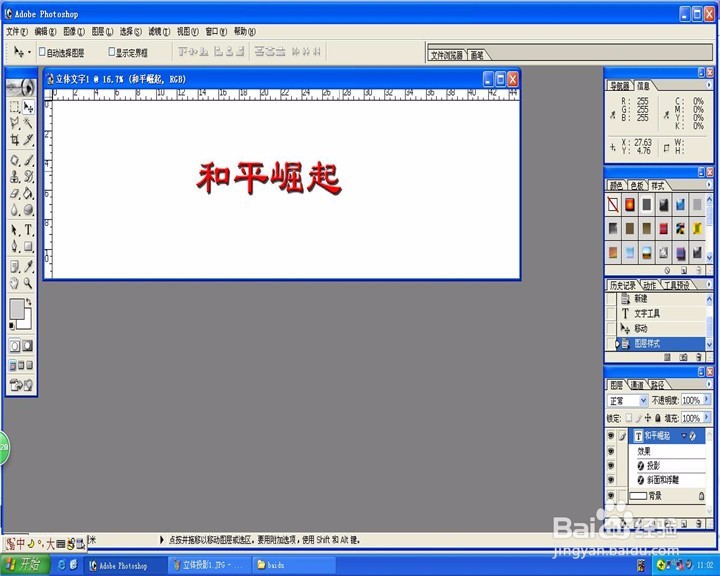Click the foreground color swatch

[17, 308]
